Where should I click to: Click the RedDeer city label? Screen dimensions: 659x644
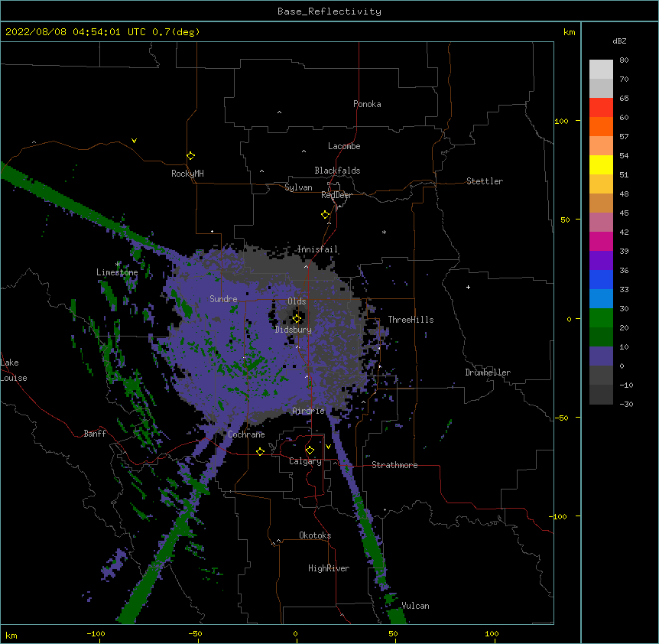[336, 195]
